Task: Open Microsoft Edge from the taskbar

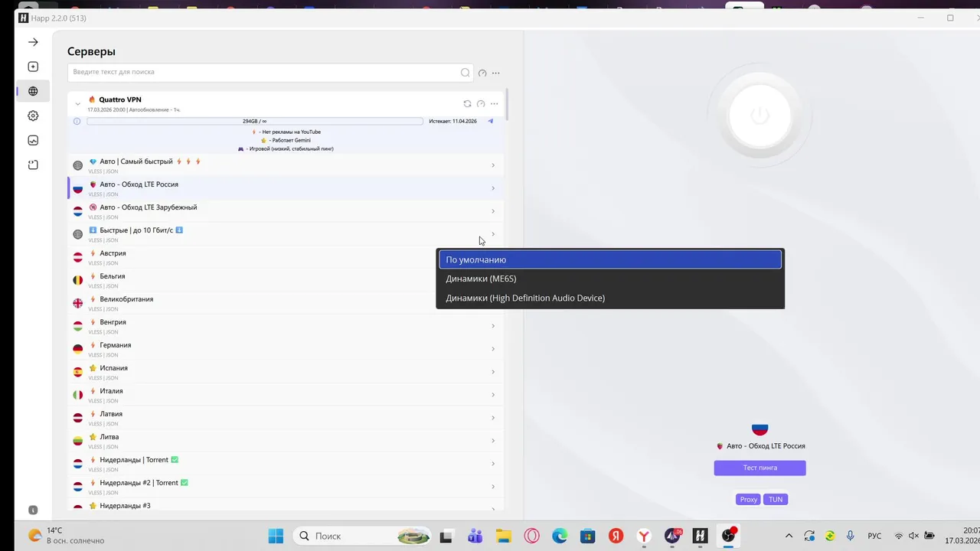Action: (x=560, y=536)
